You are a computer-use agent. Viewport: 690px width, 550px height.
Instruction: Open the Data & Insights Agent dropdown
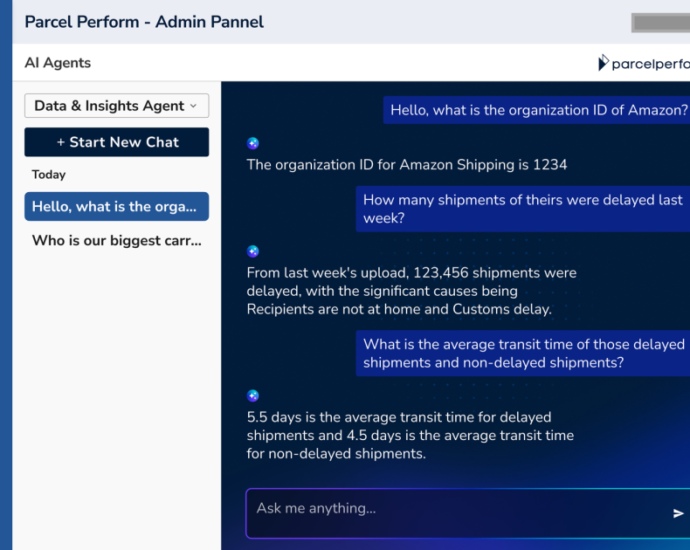117,106
